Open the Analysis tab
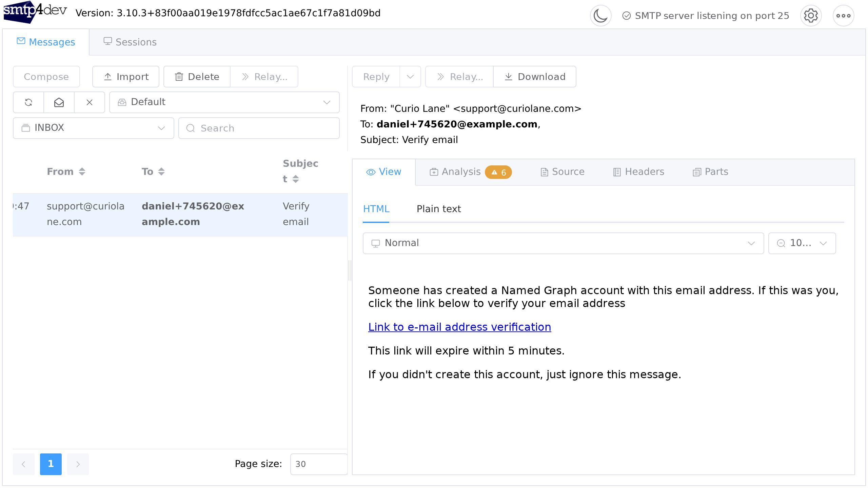 (x=470, y=172)
